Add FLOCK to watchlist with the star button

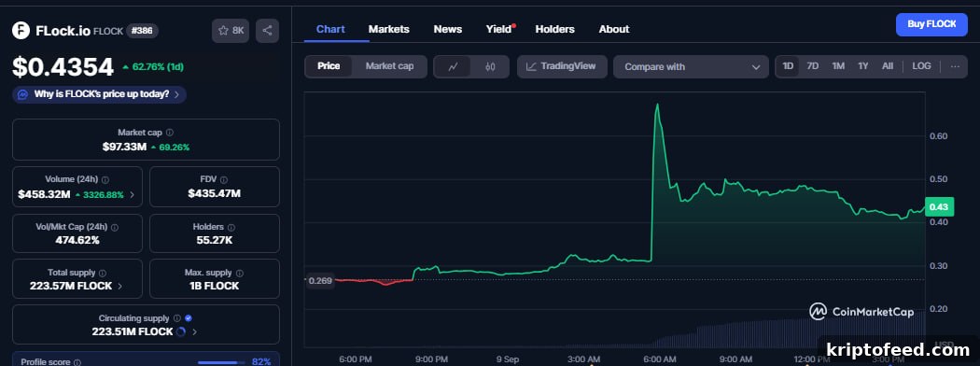click(231, 31)
